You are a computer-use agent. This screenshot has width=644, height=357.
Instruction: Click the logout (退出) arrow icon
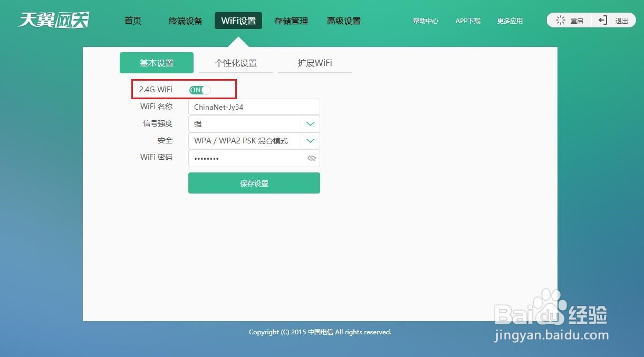point(603,20)
